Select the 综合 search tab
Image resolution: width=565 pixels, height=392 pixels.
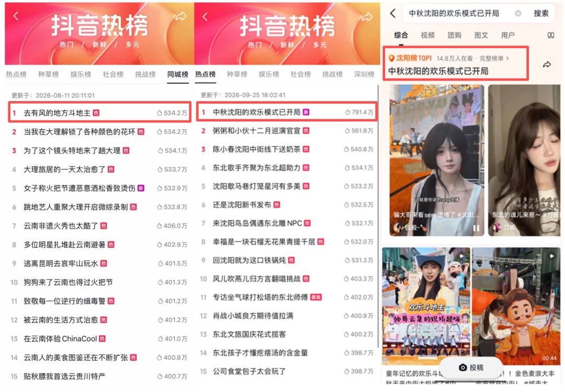tap(401, 35)
